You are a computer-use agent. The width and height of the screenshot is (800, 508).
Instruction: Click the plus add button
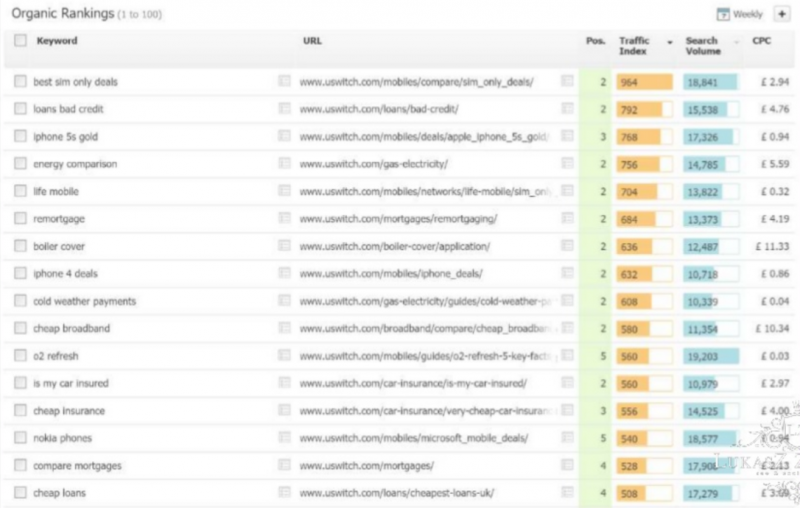tap(782, 14)
